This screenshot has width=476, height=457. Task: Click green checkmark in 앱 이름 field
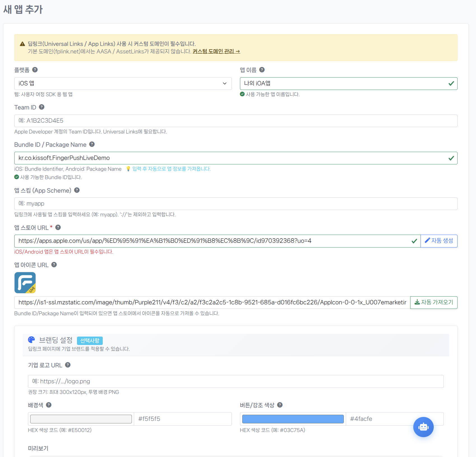click(451, 83)
